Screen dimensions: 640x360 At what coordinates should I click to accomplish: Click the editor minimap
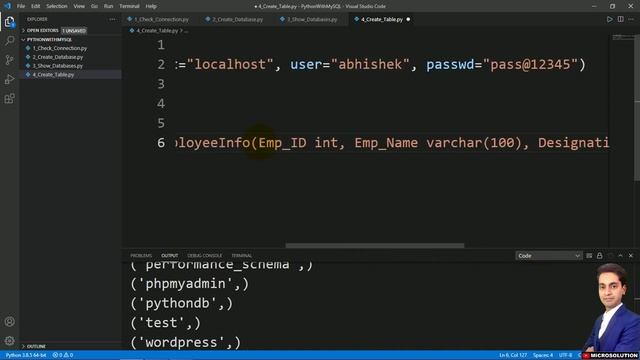click(622, 38)
